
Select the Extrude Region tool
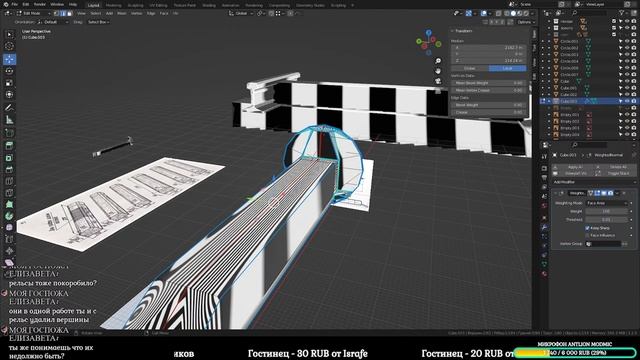pyautogui.click(x=9, y=146)
